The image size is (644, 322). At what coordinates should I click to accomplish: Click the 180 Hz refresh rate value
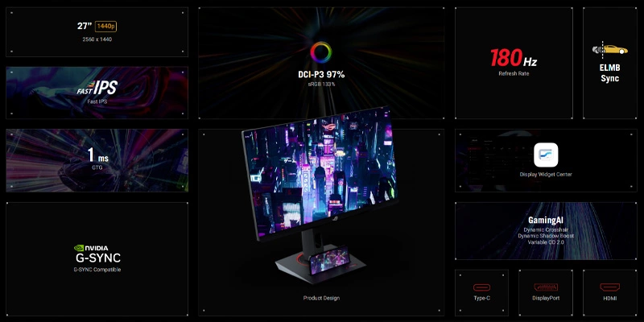tap(514, 58)
